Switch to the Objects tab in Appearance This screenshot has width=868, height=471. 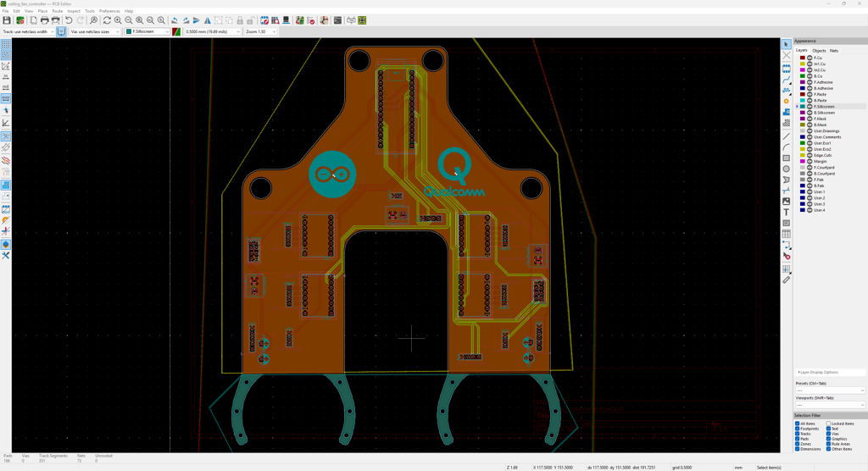coord(819,50)
